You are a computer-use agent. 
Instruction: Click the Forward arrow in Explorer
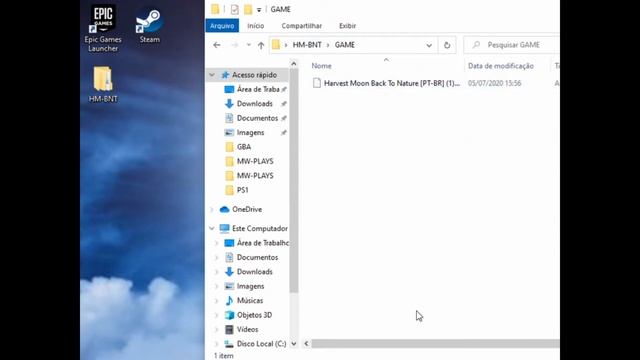[x=234, y=45]
